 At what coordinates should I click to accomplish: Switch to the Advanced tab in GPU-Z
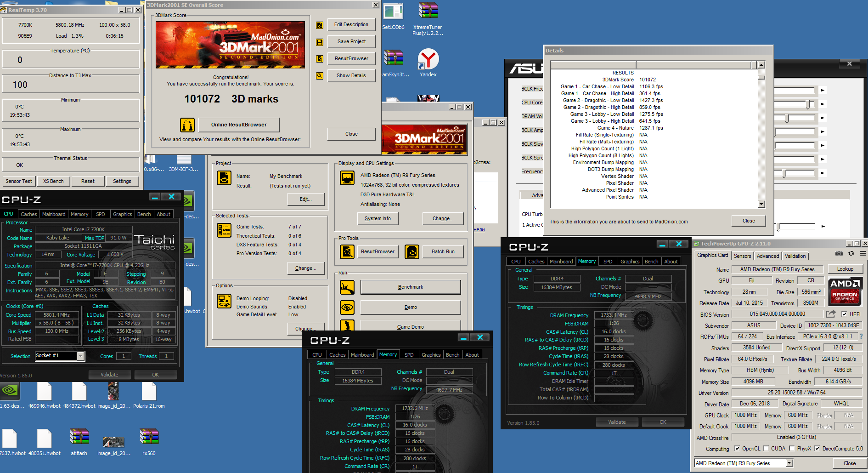click(x=767, y=256)
